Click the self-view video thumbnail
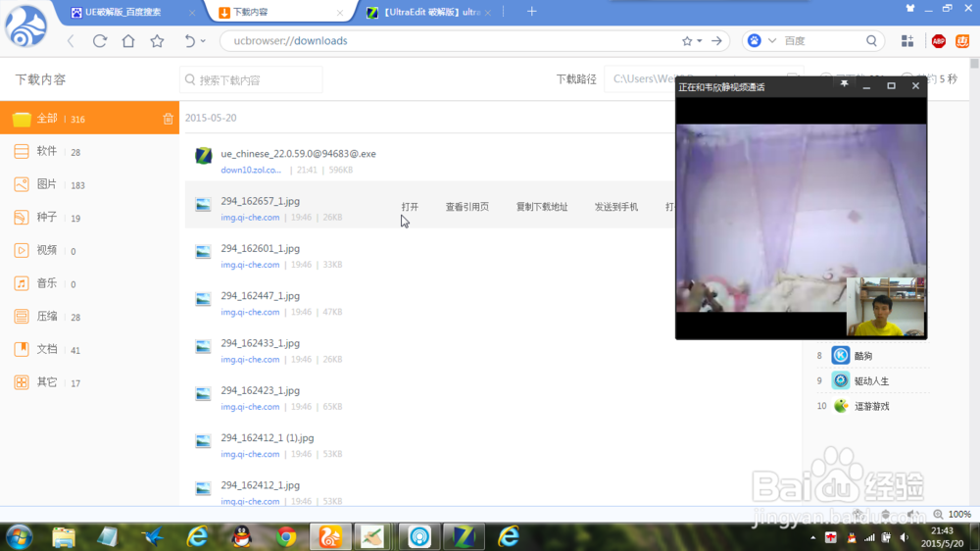Image resolution: width=980 pixels, height=551 pixels. [886, 307]
